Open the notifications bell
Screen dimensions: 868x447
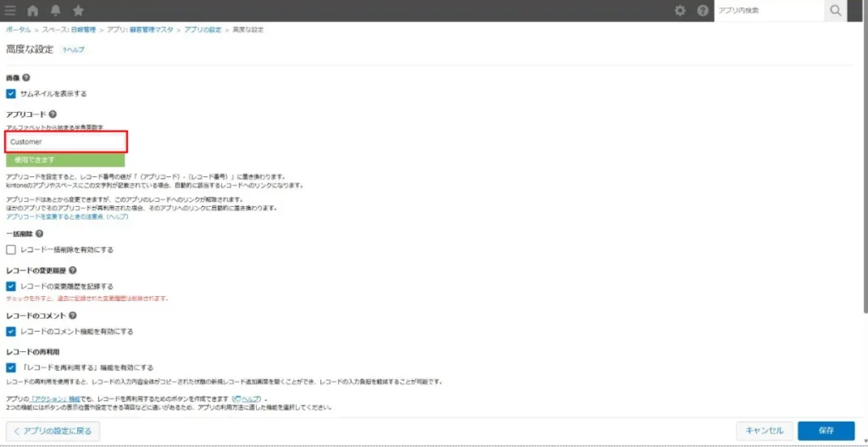56,10
